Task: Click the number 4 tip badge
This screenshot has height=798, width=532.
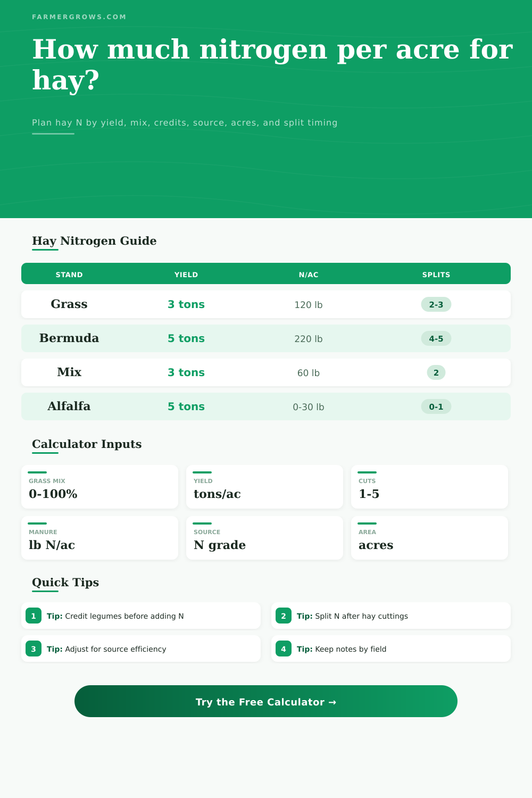Action: pyautogui.click(x=284, y=649)
